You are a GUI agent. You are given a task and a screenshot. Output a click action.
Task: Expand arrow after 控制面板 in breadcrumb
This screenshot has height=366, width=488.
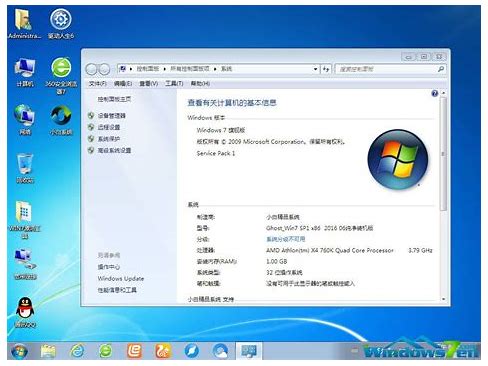click(164, 69)
